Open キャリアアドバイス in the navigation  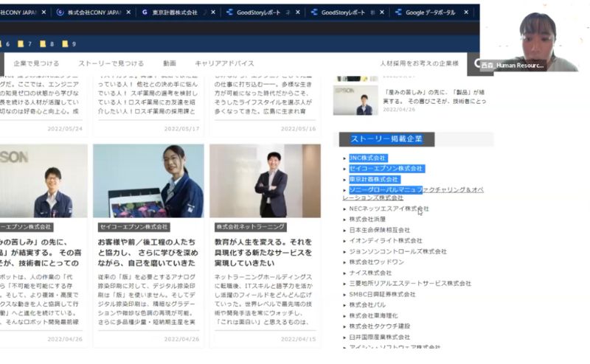tap(224, 63)
